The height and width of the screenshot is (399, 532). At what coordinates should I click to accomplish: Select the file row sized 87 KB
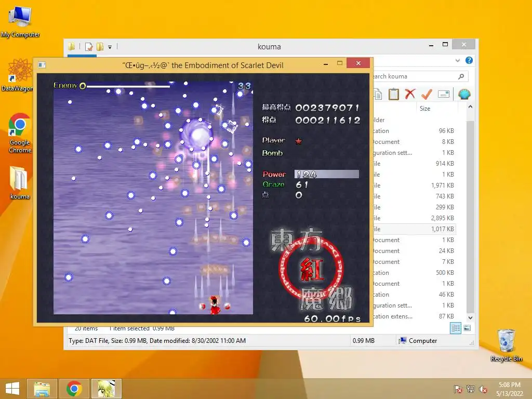point(414,316)
